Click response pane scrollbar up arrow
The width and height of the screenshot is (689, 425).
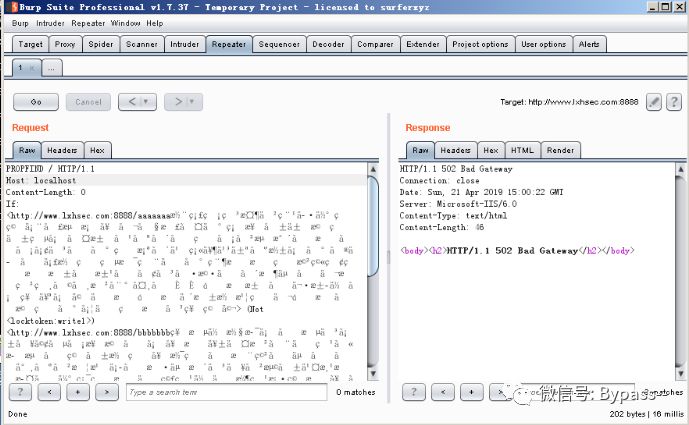681,169
